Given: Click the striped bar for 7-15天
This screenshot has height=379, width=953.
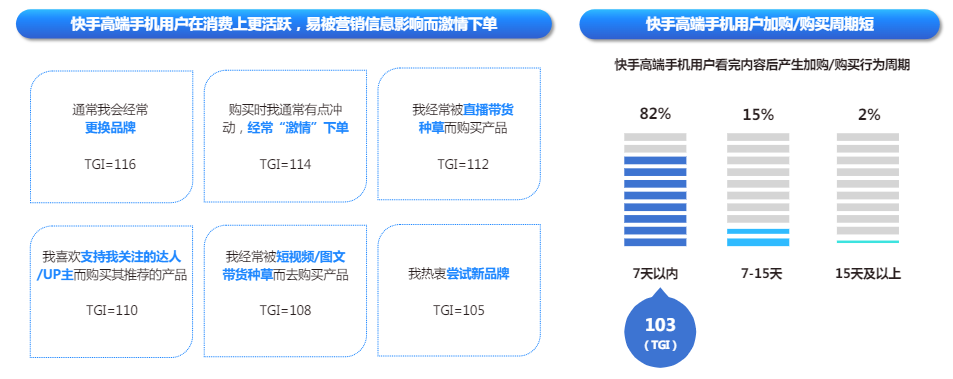Looking at the screenshot, I should 758,190.
